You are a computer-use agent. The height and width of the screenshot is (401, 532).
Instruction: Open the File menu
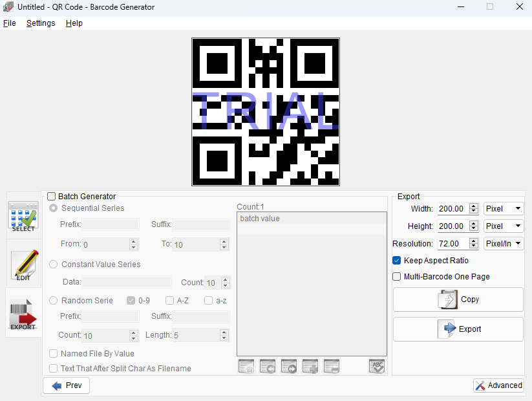(x=10, y=23)
